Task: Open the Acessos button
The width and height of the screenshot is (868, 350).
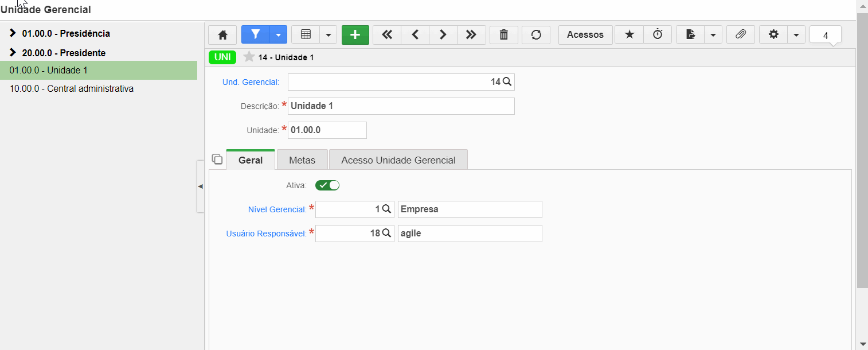Action: tap(585, 35)
